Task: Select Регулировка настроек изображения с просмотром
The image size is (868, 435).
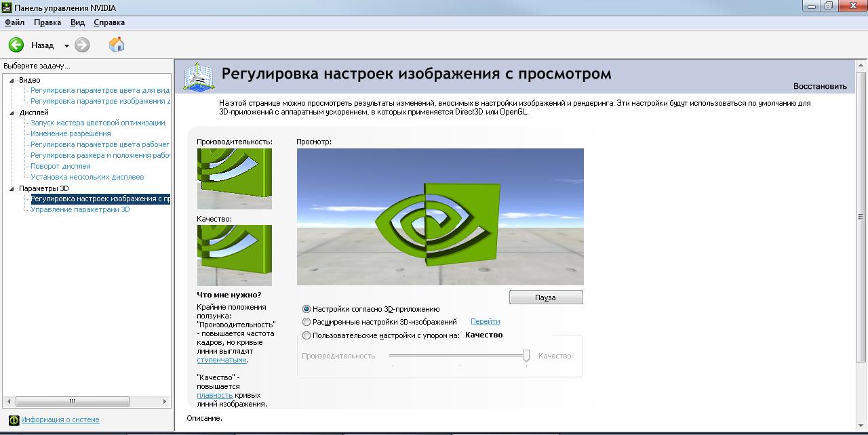Action: pos(100,199)
